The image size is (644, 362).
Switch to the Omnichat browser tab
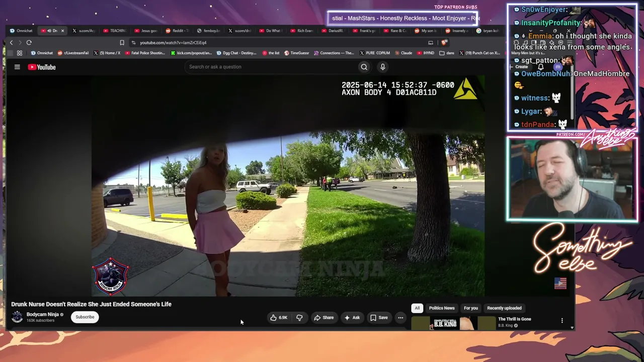(x=21, y=31)
